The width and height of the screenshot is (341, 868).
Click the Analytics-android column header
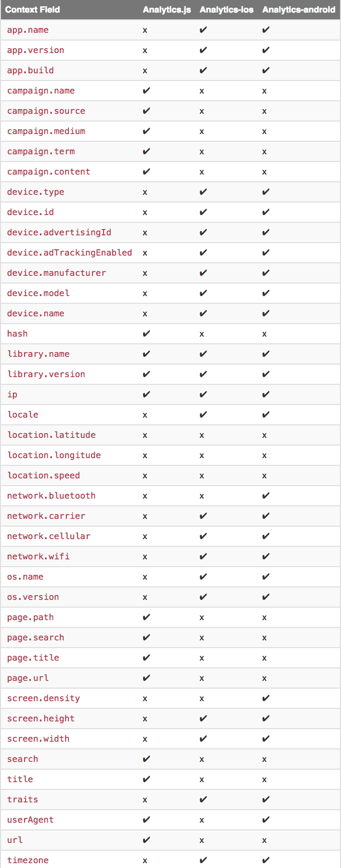tap(299, 10)
